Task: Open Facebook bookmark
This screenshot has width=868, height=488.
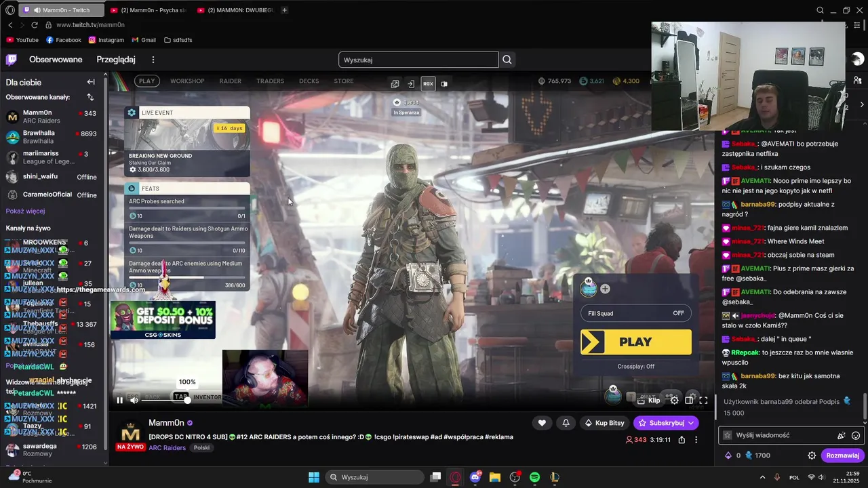Action: 63,40
